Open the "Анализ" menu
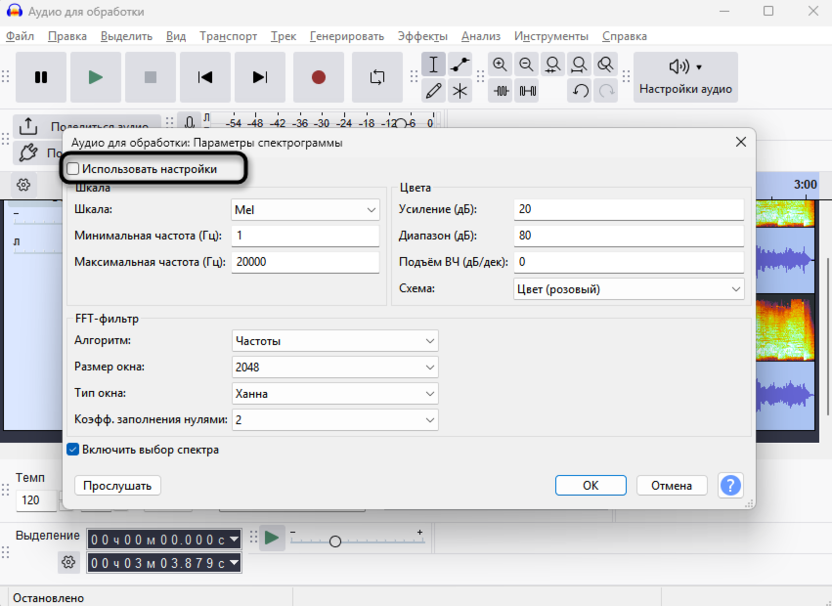Screen dimensions: 832x606 coord(480,36)
